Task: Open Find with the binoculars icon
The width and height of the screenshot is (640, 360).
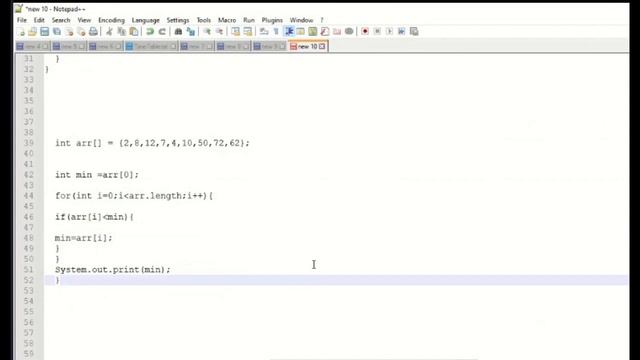Action: tap(178, 31)
